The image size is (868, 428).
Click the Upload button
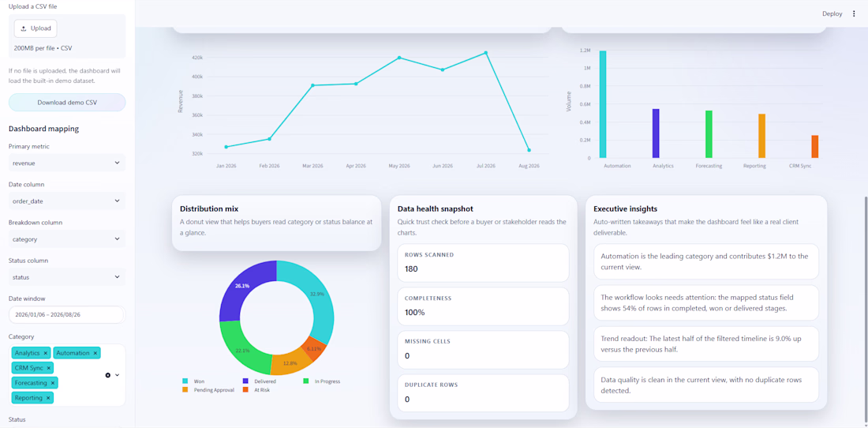coord(36,28)
